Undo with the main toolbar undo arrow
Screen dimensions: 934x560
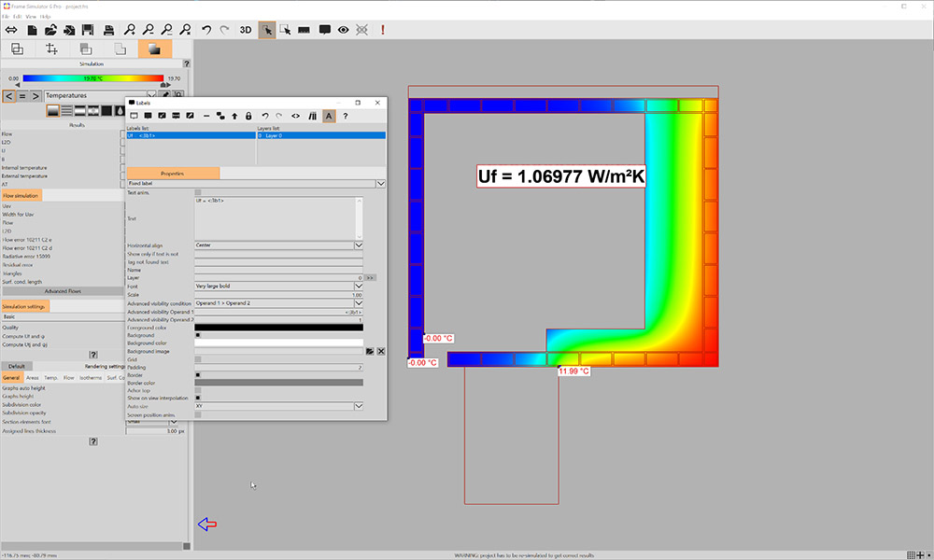click(x=206, y=30)
